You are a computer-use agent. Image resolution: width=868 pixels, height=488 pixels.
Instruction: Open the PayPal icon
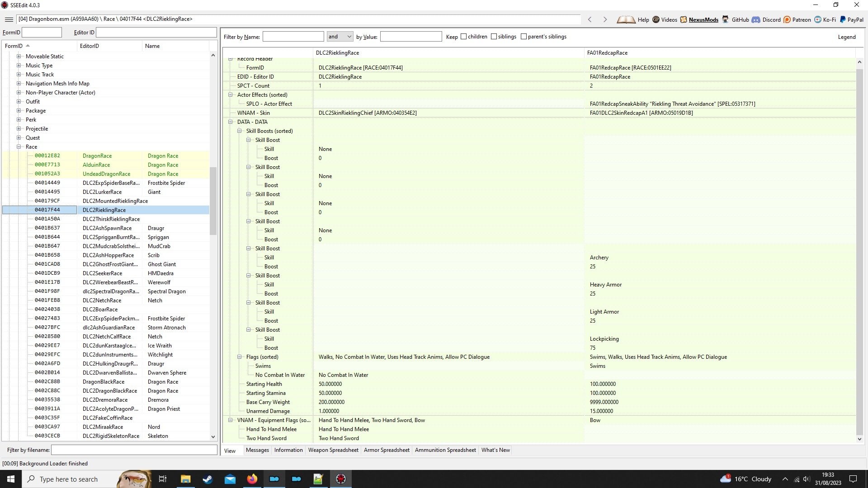pyautogui.click(x=843, y=19)
